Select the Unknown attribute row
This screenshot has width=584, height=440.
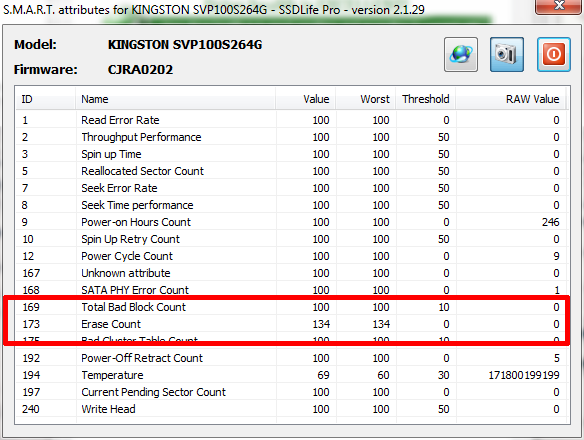click(291, 273)
